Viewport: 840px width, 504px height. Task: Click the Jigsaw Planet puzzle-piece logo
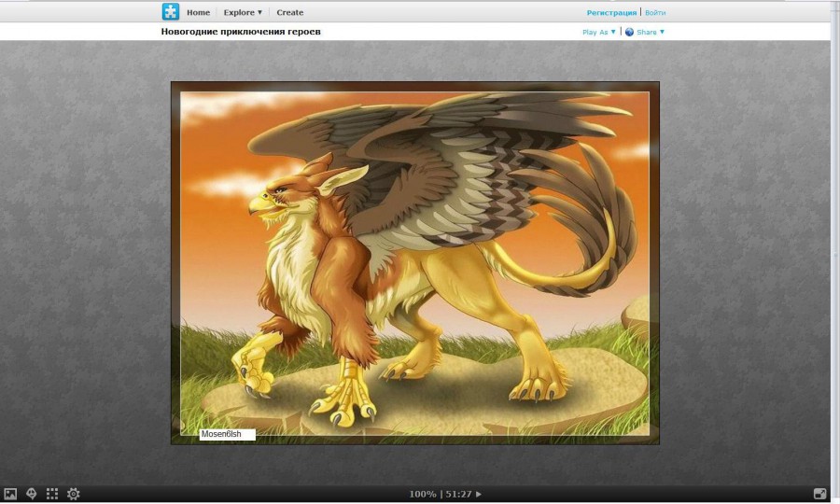(170, 11)
